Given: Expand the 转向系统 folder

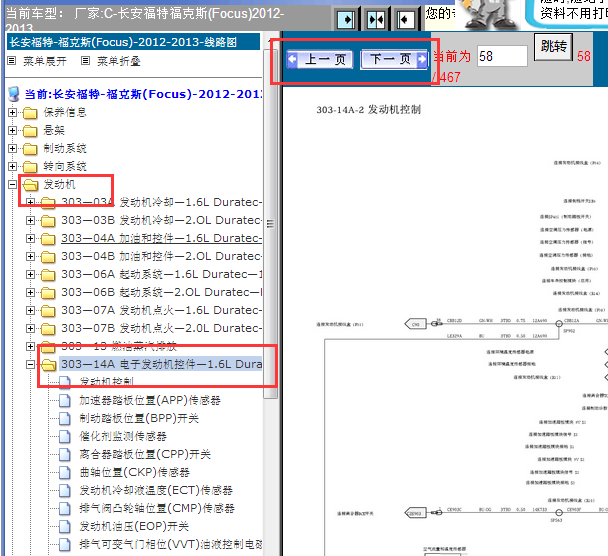Looking at the screenshot, I should pos(12,166).
